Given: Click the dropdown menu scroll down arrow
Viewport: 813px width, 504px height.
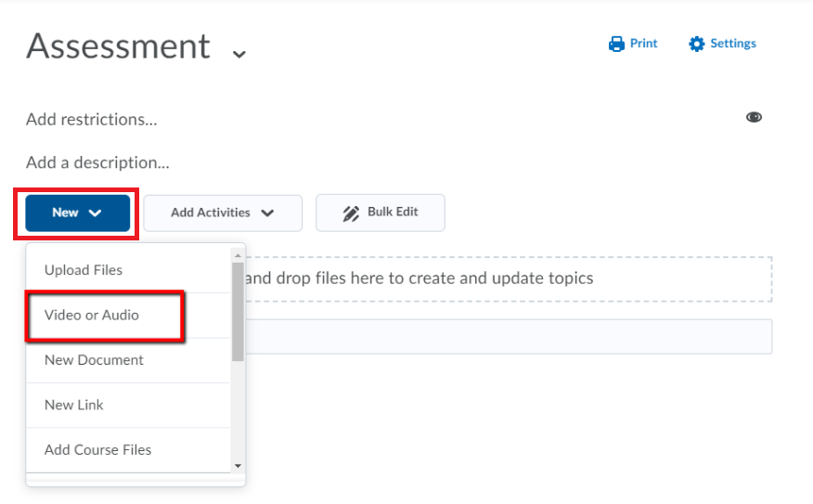Looking at the screenshot, I should click(238, 466).
